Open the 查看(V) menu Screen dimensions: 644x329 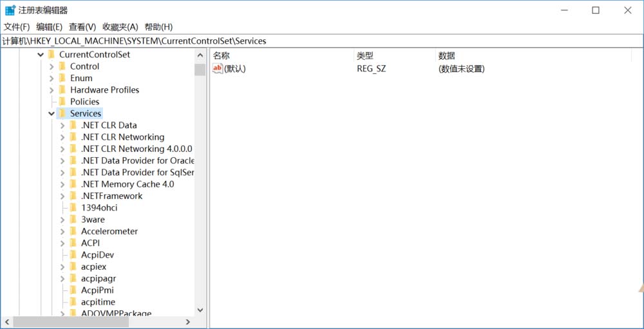(x=82, y=27)
